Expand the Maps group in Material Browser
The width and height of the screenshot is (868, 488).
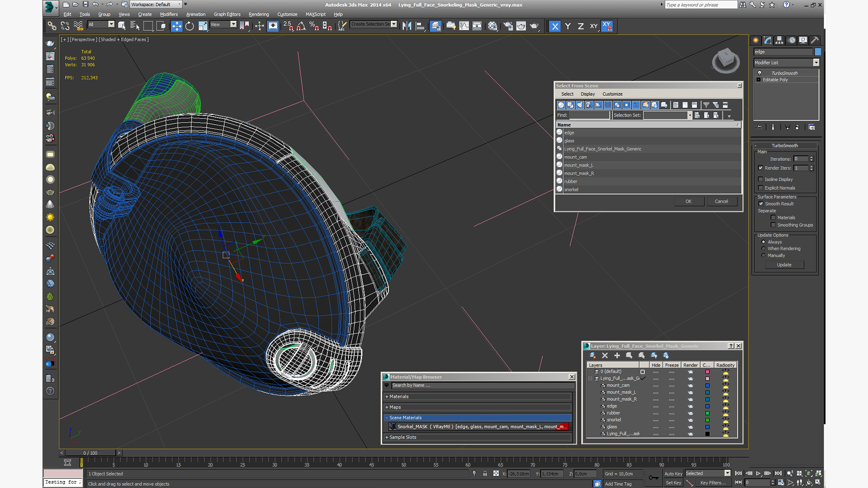coord(478,407)
